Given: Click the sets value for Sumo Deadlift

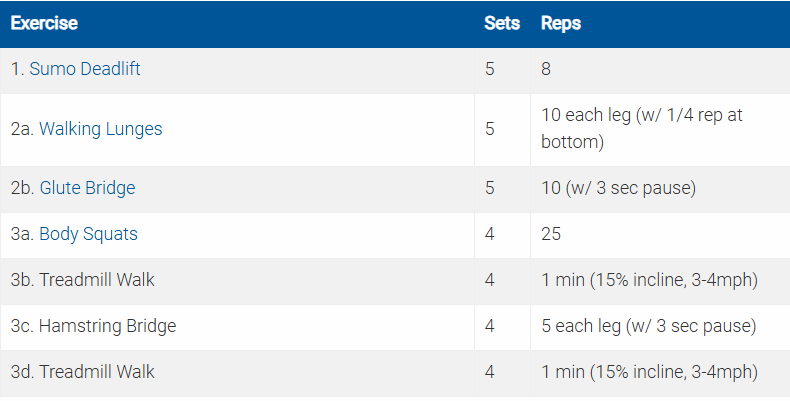Looking at the screenshot, I should click(489, 70).
